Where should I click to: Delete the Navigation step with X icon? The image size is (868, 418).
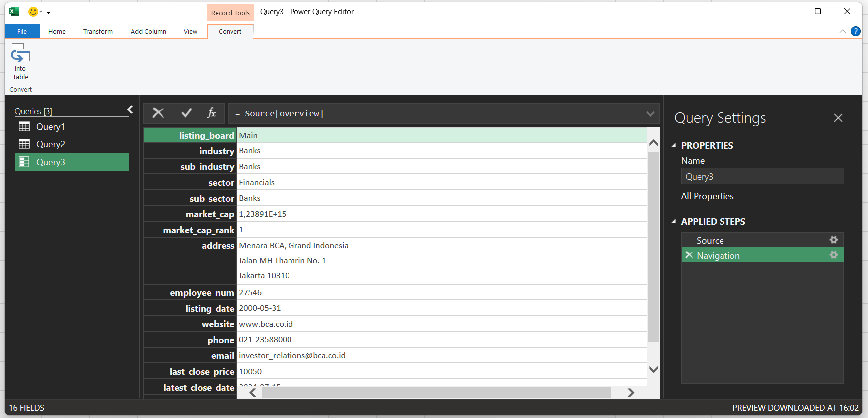[689, 255]
